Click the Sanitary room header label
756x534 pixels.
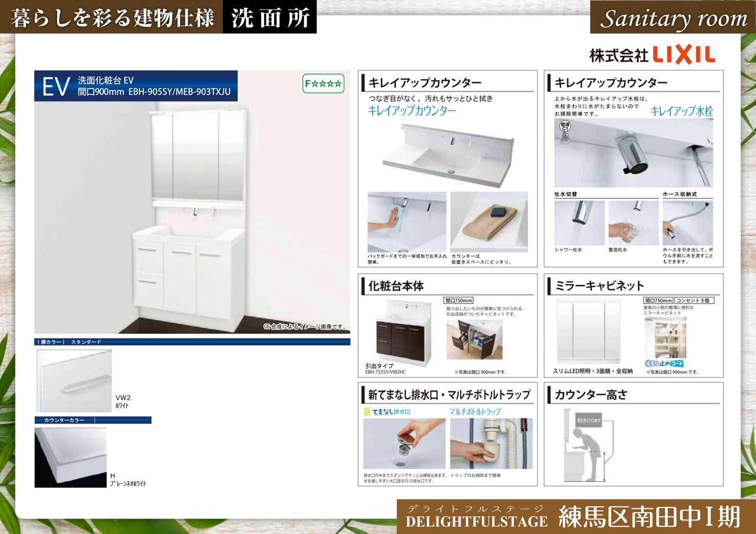673,19
